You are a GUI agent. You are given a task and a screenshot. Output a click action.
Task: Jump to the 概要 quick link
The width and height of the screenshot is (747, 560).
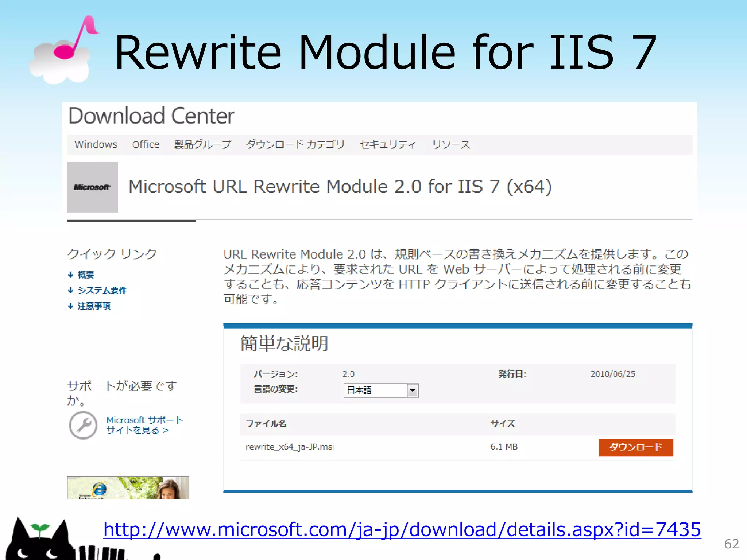86,275
